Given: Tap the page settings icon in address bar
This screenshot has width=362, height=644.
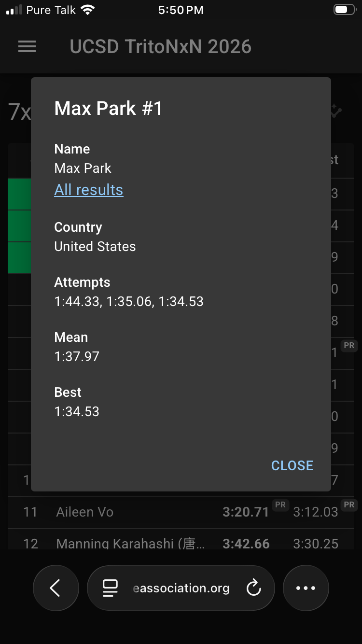Looking at the screenshot, I should tap(110, 588).
